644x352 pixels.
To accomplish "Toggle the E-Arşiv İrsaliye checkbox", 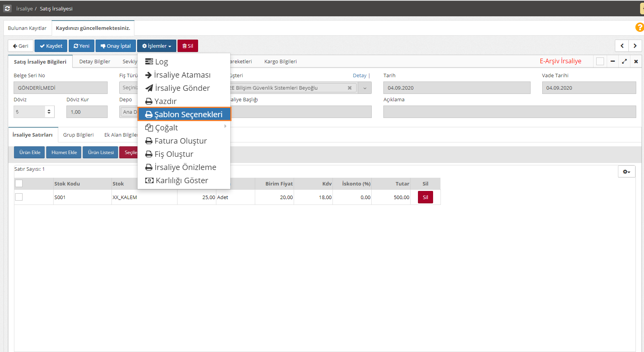I will click(600, 61).
